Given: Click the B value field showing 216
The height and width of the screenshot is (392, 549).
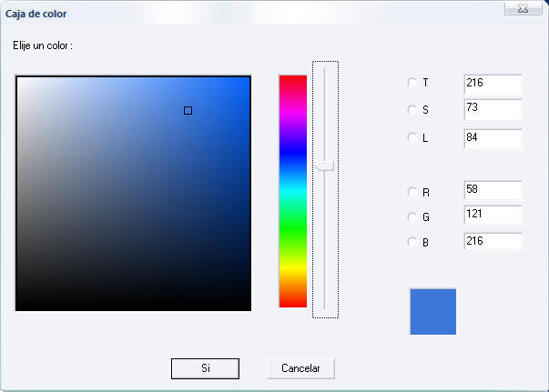Looking at the screenshot, I should [x=493, y=241].
